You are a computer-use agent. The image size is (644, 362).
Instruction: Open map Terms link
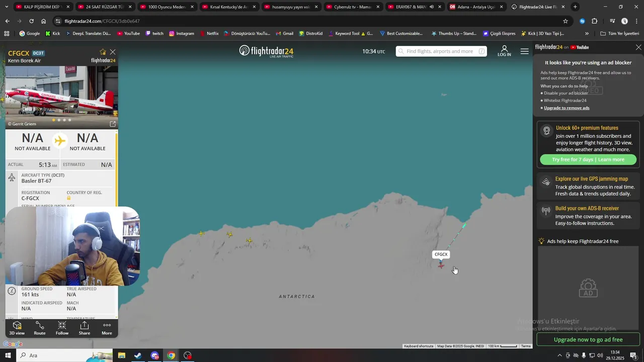[x=526, y=346]
